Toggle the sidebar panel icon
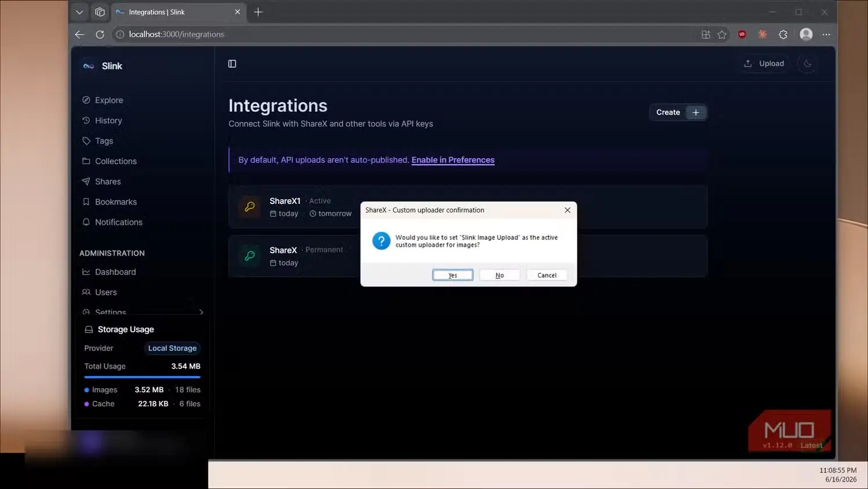Image resolution: width=868 pixels, height=489 pixels. pyautogui.click(x=232, y=64)
